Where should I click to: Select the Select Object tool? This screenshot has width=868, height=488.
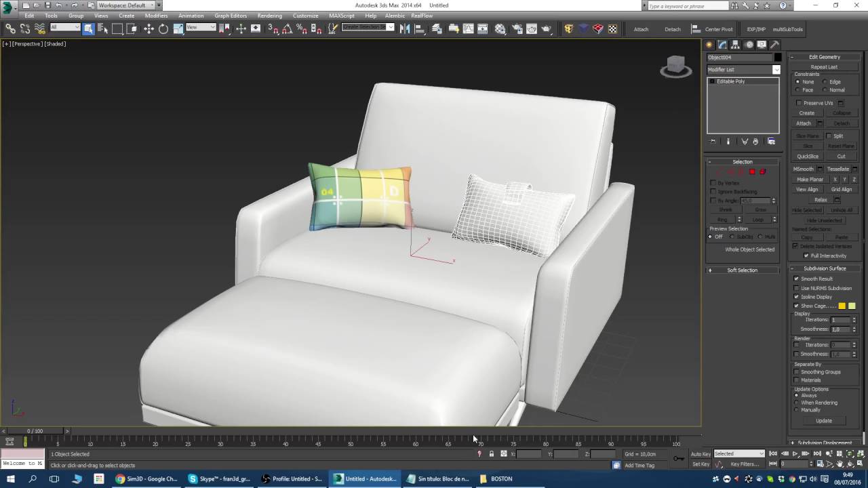[x=89, y=28]
